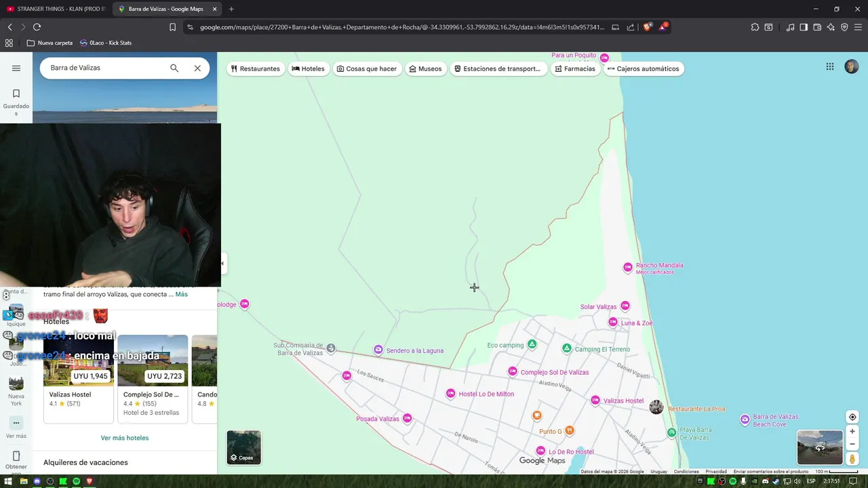Expand description with Más link
The width and height of the screenshot is (868, 488).
pos(182,294)
